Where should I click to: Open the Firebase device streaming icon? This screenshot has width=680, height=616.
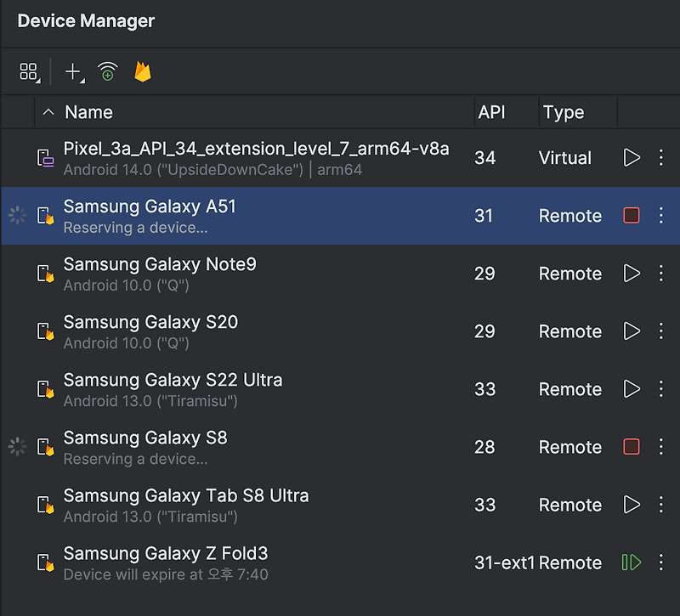pyautogui.click(x=142, y=71)
